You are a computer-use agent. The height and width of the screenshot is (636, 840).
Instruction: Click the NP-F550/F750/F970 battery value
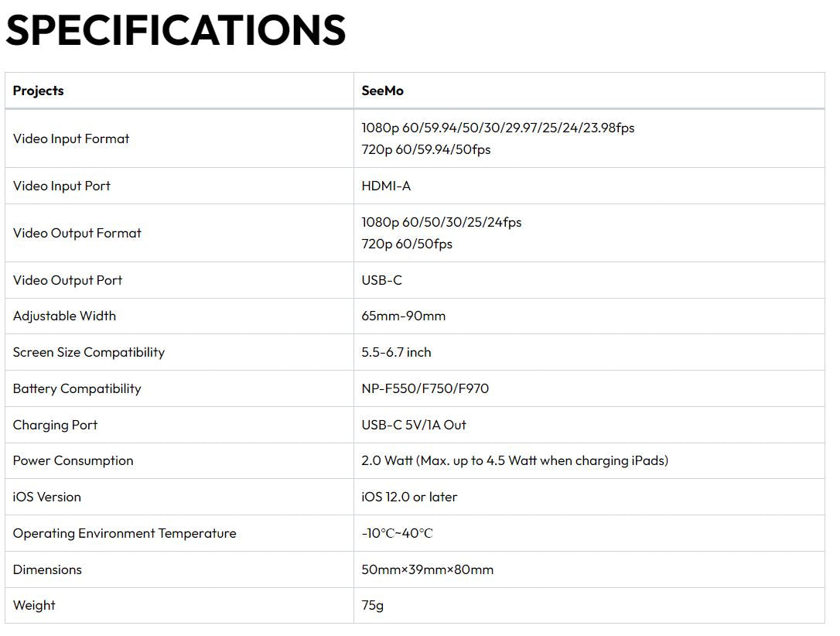[425, 388]
